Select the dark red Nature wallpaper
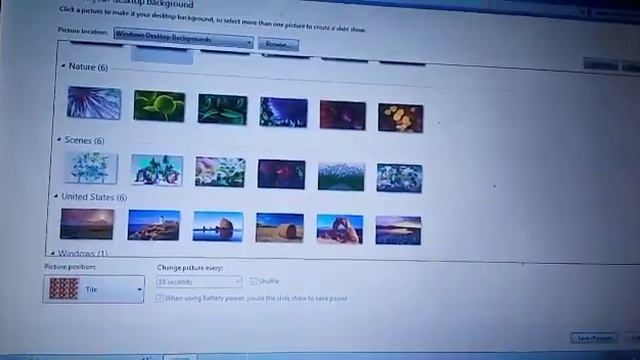 click(342, 116)
